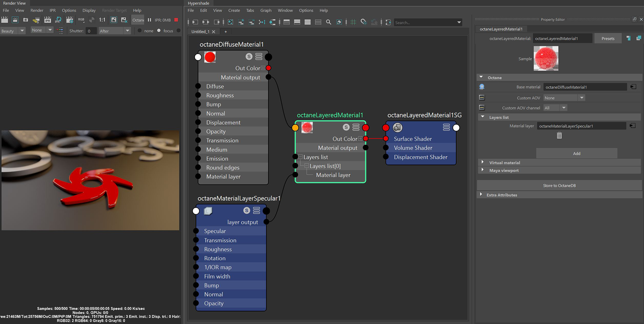Screen dimensions: 644x324
Task: Select the 'focus' radio button in Render View
Action: (159, 30)
